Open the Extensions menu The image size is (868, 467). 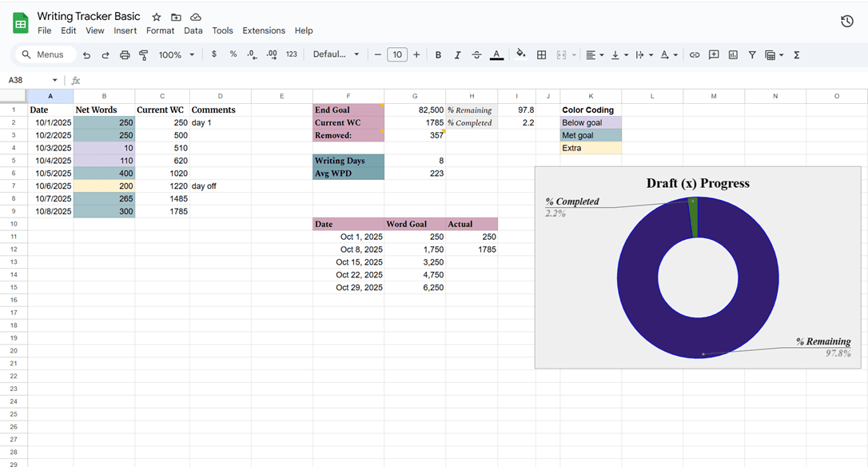264,30
